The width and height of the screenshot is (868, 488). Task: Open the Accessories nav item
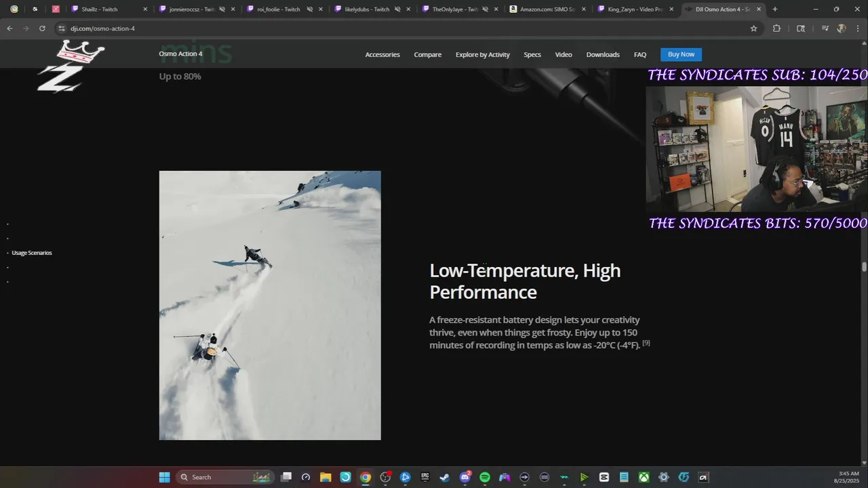[382, 54]
